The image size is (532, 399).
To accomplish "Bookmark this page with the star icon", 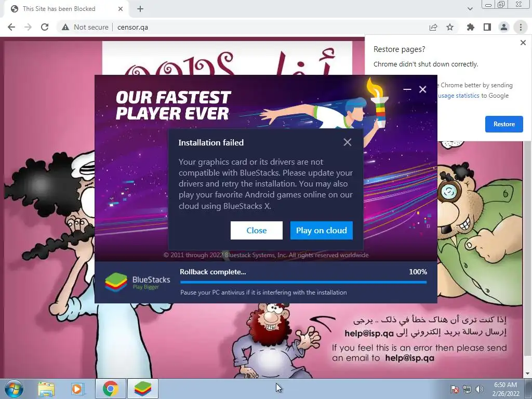I will pyautogui.click(x=450, y=27).
